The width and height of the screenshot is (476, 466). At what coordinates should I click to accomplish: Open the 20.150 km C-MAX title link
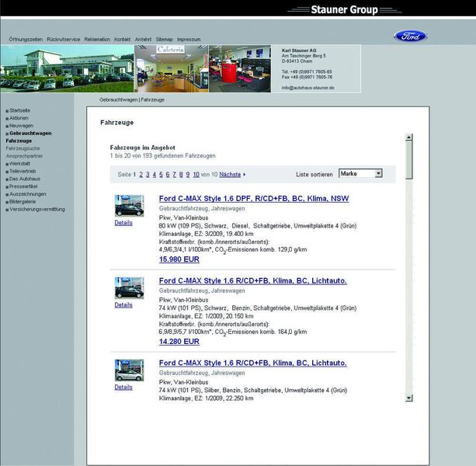pos(253,281)
